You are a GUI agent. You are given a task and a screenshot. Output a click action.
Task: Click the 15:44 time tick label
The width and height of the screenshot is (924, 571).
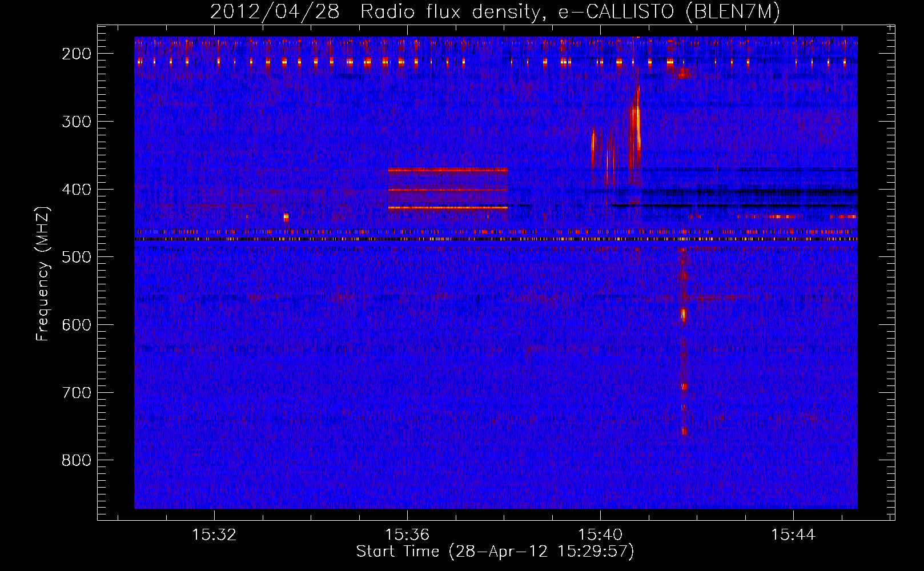793,535
